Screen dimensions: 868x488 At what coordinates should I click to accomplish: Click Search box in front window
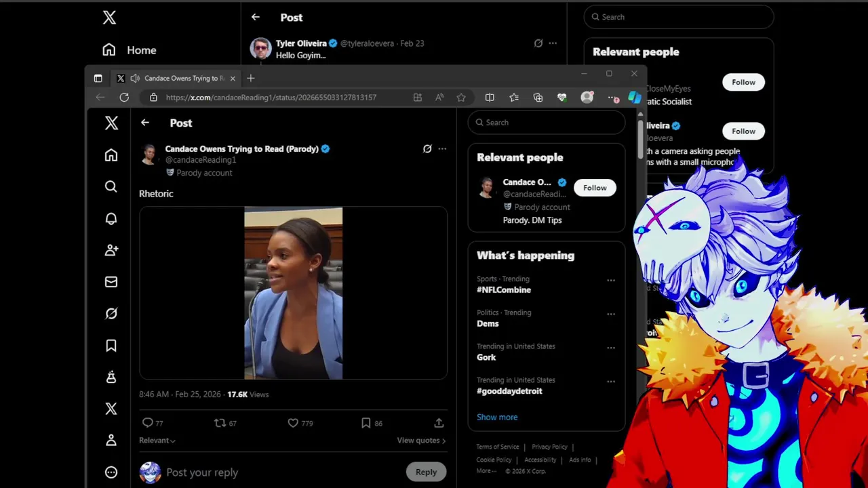coord(547,123)
